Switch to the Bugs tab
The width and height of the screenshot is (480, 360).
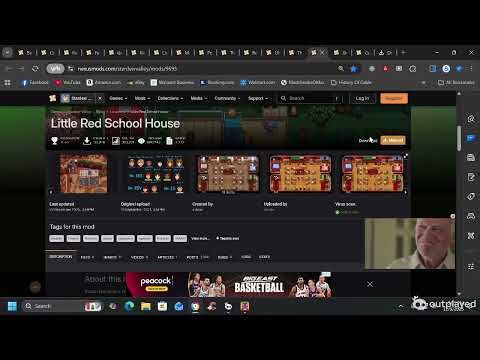tap(225, 257)
